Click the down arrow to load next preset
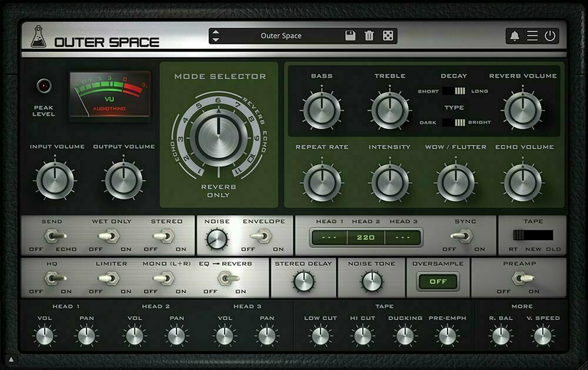Viewport: 588px width, 370px height. [x=216, y=39]
